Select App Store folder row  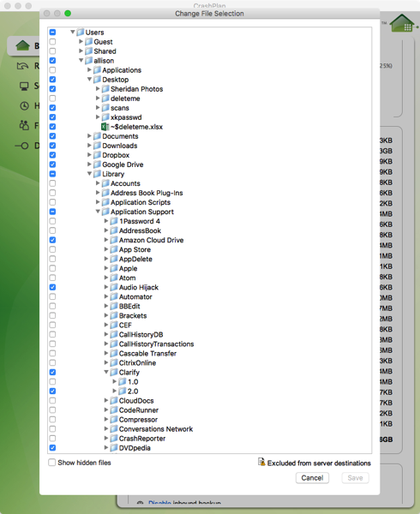(210, 249)
